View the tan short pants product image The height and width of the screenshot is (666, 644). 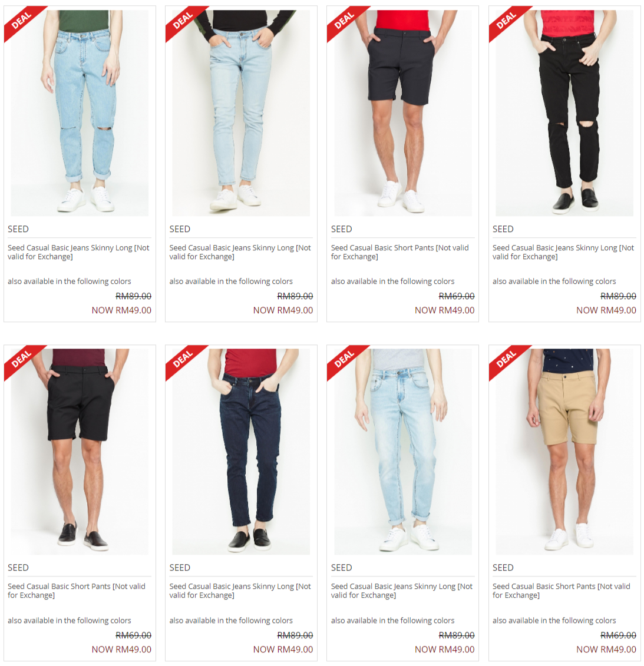[564, 452]
